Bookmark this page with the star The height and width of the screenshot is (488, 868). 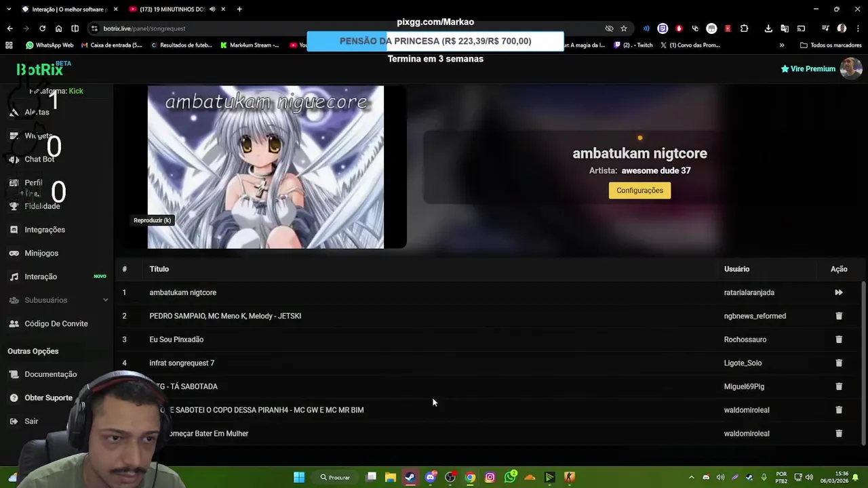(624, 28)
